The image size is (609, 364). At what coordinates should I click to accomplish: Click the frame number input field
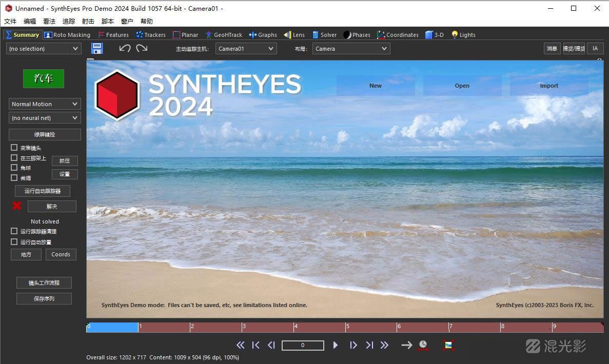(x=303, y=345)
